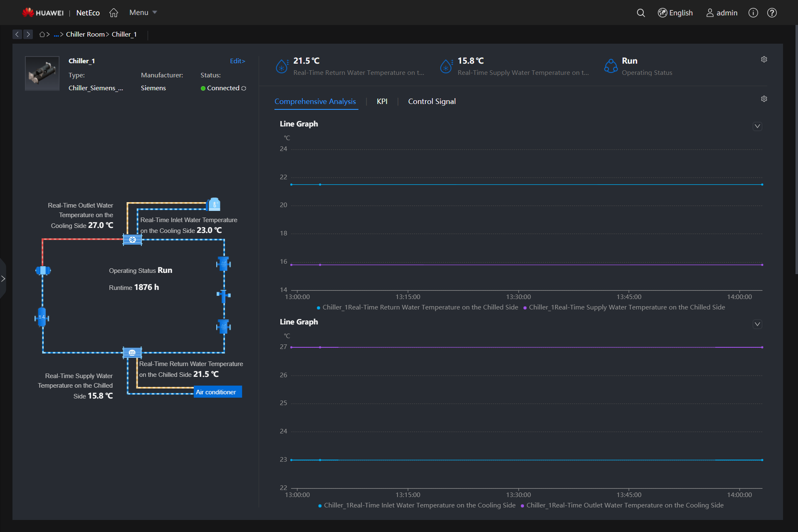
Task: Click the Air conditioner button
Action: (217, 391)
